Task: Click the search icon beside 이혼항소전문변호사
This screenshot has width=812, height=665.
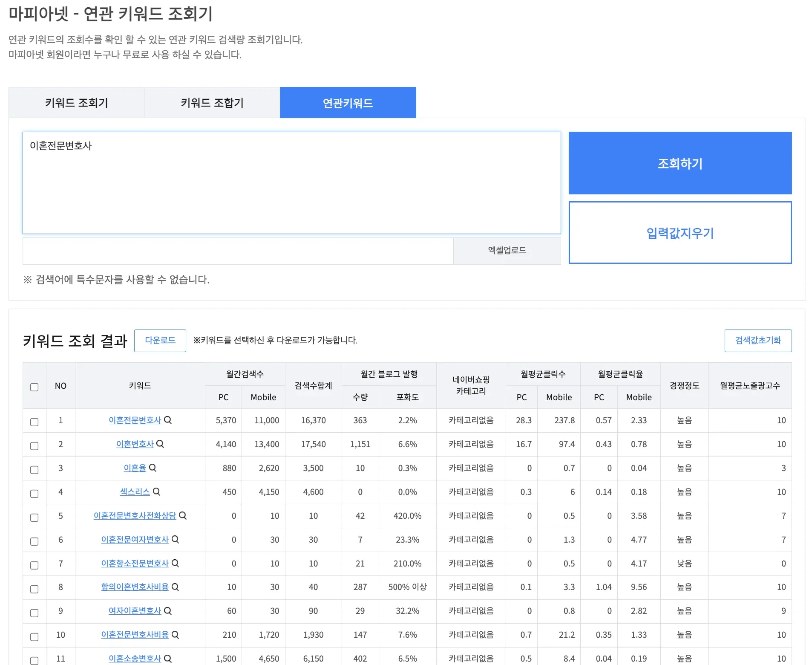Action: tap(176, 564)
